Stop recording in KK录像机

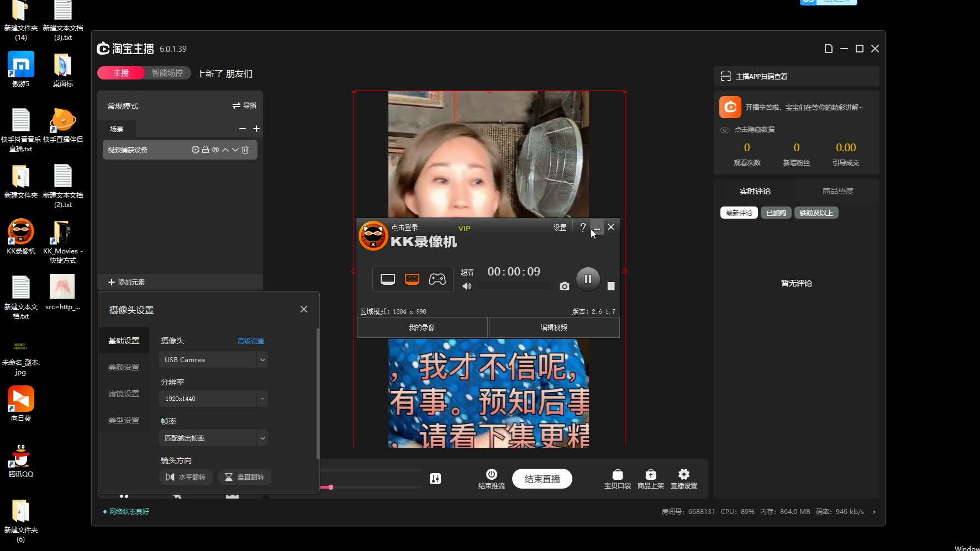pyautogui.click(x=611, y=286)
